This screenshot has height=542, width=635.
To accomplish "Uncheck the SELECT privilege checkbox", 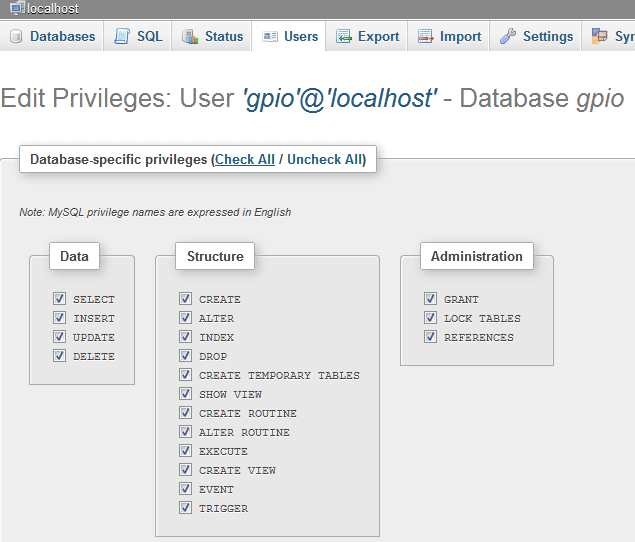I will click(x=60, y=299).
